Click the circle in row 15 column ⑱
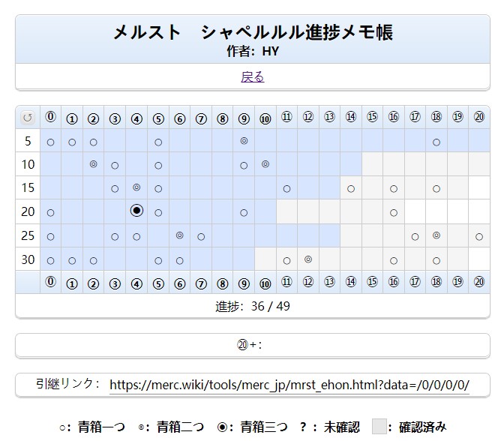The width and height of the screenshot is (504, 441). point(436,189)
